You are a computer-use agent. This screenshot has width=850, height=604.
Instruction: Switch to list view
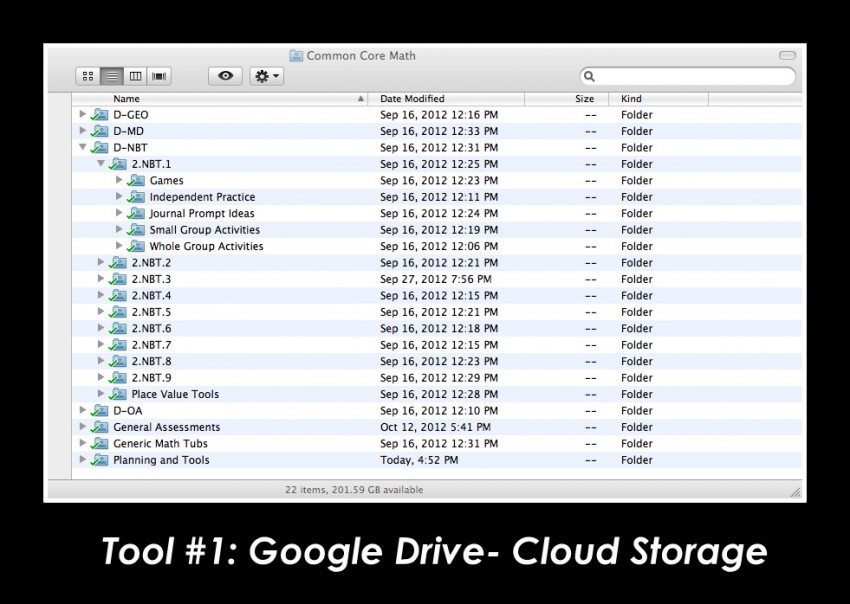point(112,76)
